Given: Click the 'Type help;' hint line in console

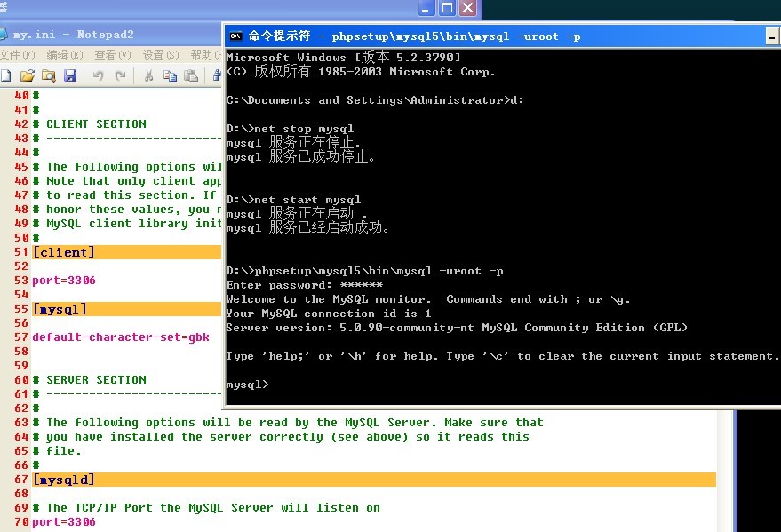Looking at the screenshot, I should point(502,356).
